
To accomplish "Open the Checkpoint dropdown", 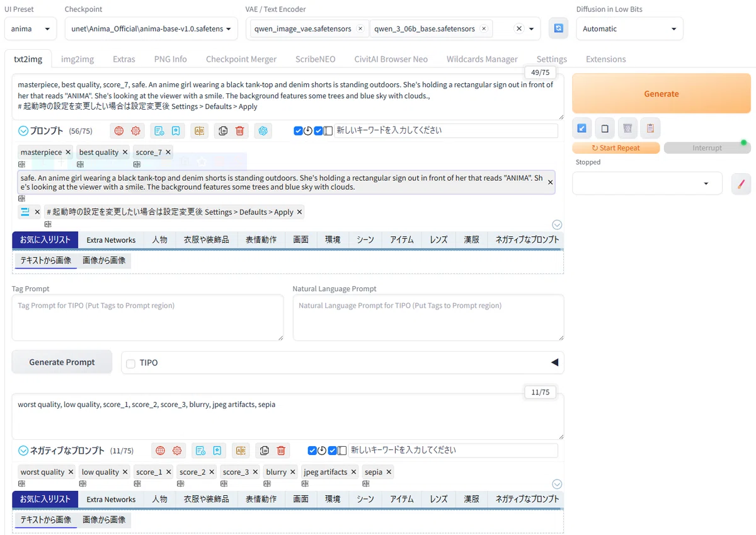I will point(151,29).
